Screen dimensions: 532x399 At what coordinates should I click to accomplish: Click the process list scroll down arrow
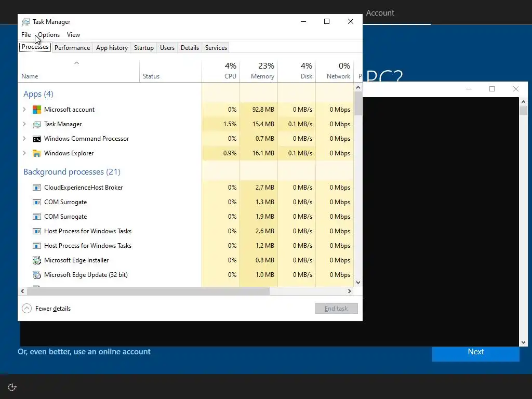(x=358, y=282)
